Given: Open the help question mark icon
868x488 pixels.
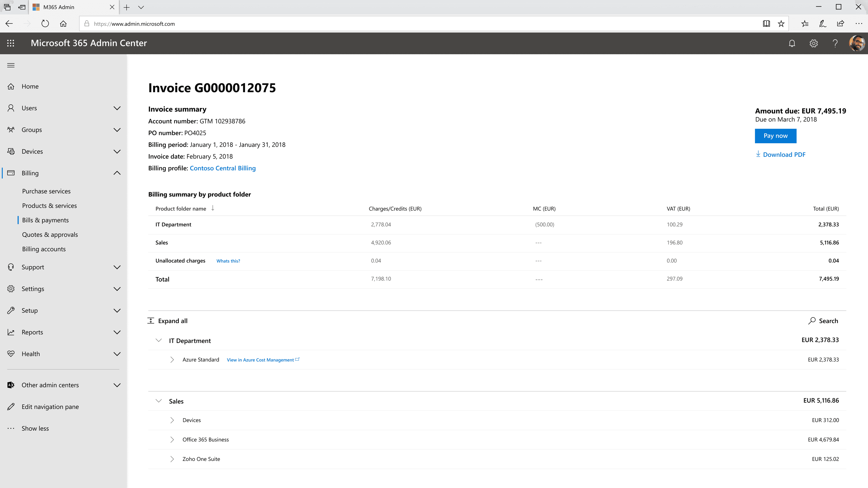Looking at the screenshot, I should 835,43.
